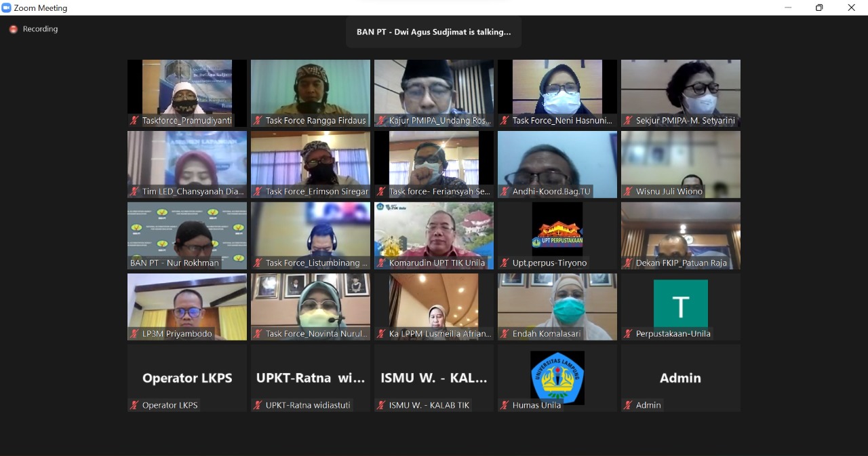
Task: Minimize the Zoom Meeting window
Action: tap(788, 7)
